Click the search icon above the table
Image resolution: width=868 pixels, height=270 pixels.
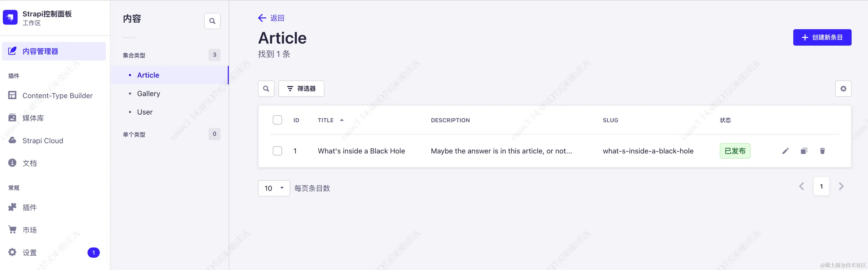pyautogui.click(x=266, y=89)
